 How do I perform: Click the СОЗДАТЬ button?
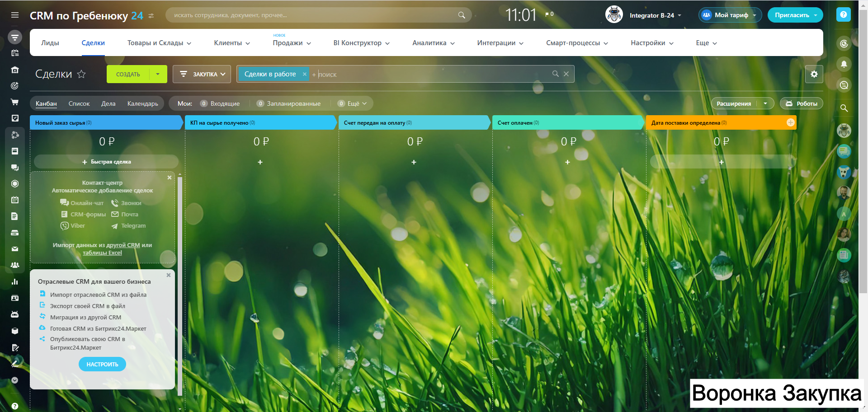coord(128,74)
